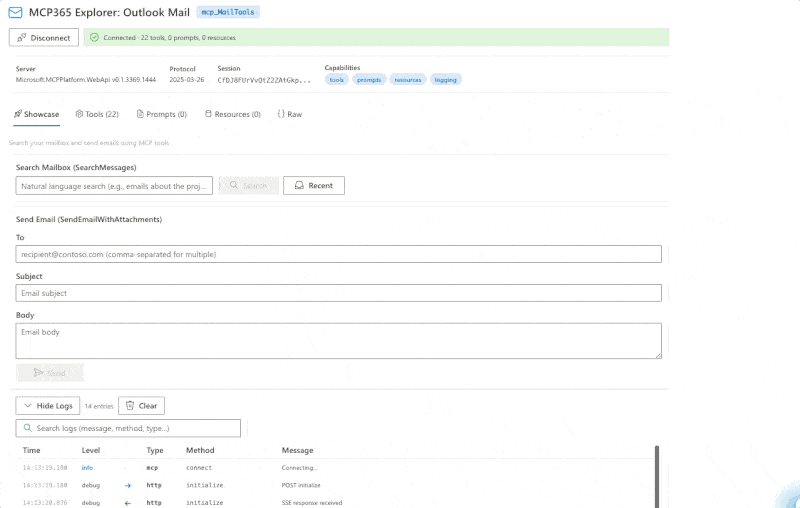800x508 pixels.
Task: Click the tools capability badge
Action: click(x=337, y=80)
